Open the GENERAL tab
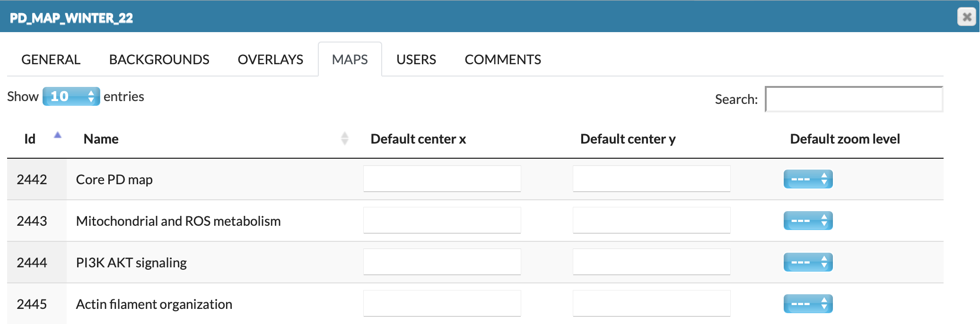980x324 pixels. (x=51, y=60)
